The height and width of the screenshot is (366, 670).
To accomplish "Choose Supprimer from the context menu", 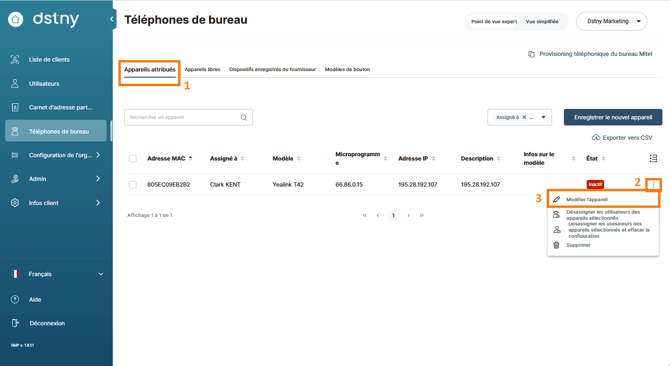I will (578, 245).
